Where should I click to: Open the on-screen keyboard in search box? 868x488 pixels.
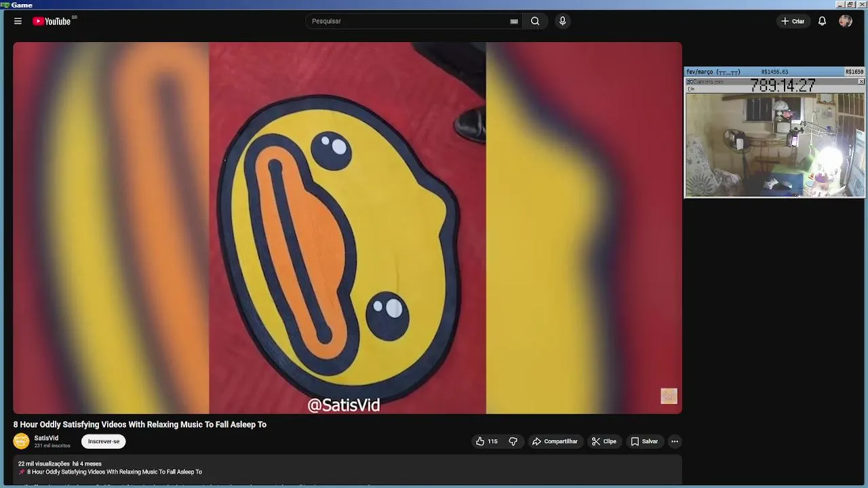pyautogui.click(x=514, y=22)
